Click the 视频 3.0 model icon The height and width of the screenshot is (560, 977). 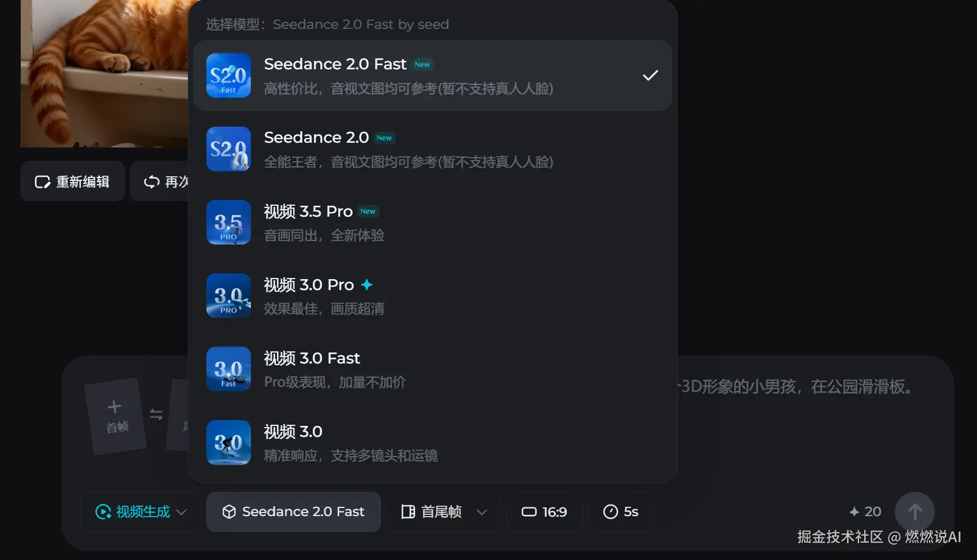(228, 442)
